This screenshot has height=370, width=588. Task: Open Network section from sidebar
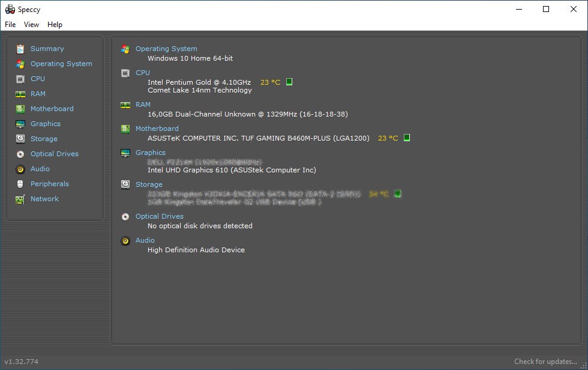click(x=44, y=199)
